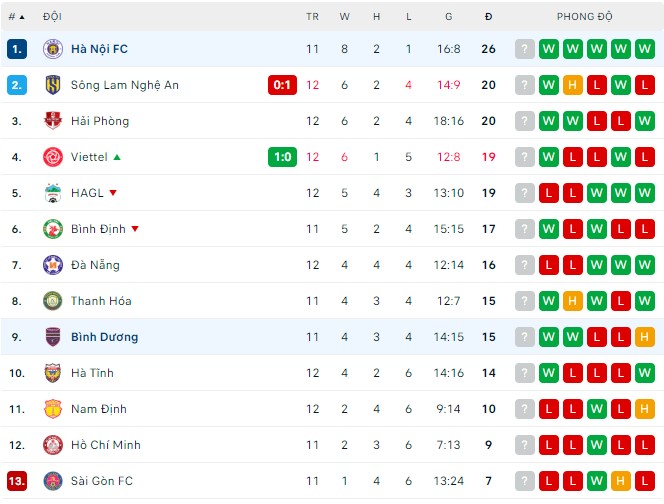The height and width of the screenshot is (504, 664).
Task: Click the Hải Phòng team logo
Action: tap(52, 121)
